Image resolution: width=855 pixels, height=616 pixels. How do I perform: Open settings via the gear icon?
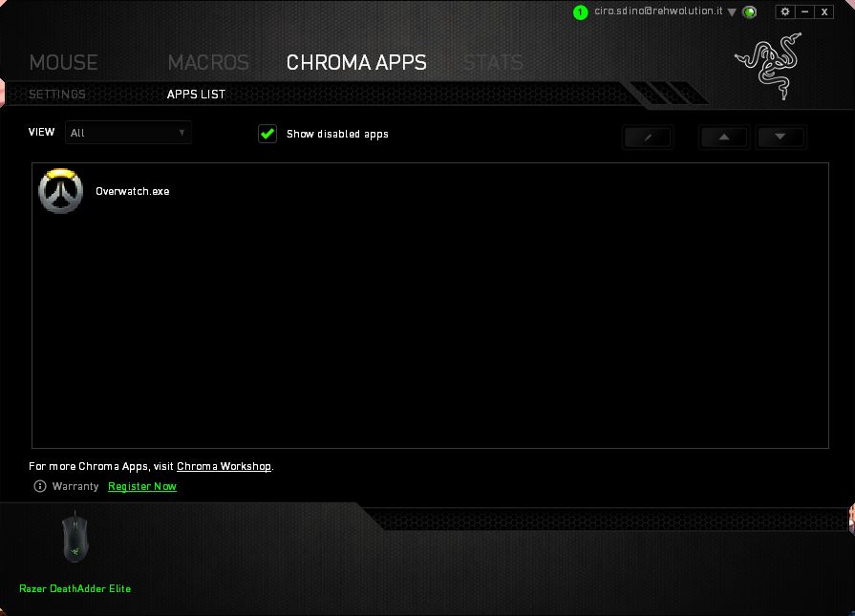785,11
